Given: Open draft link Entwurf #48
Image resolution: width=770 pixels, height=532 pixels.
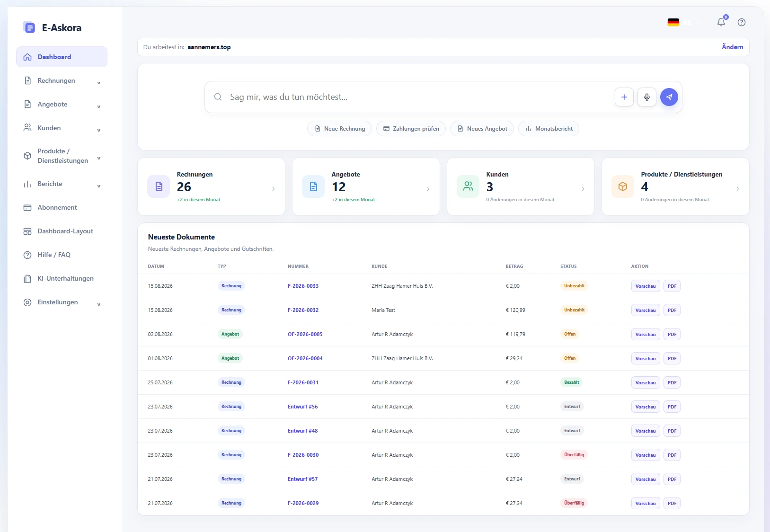Looking at the screenshot, I should click(x=302, y=431).
